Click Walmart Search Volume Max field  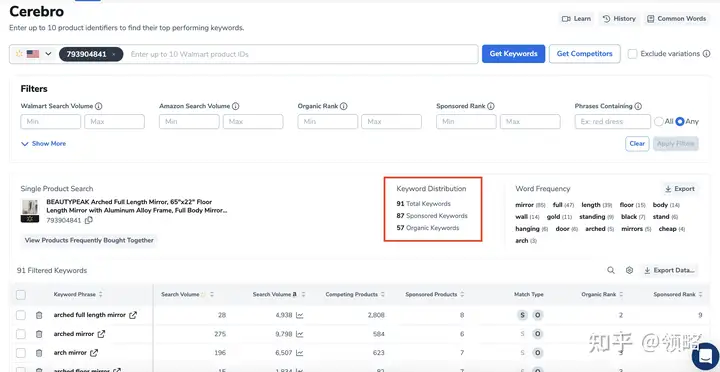click(x=114, y=122)
